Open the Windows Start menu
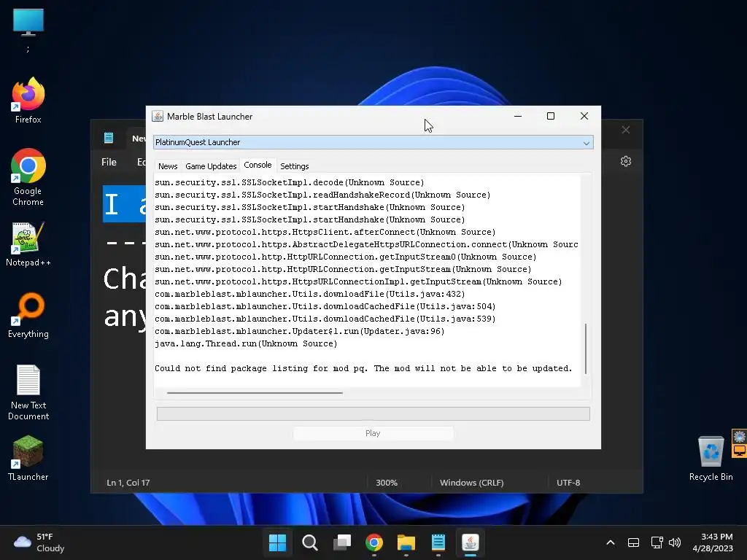The height and width of the screenshot is (560, 747). click(x=277, y=542)
